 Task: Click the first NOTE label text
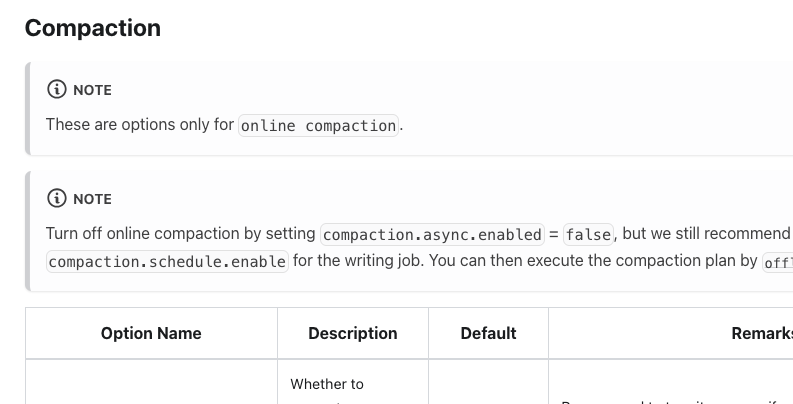tap(93, 90)
